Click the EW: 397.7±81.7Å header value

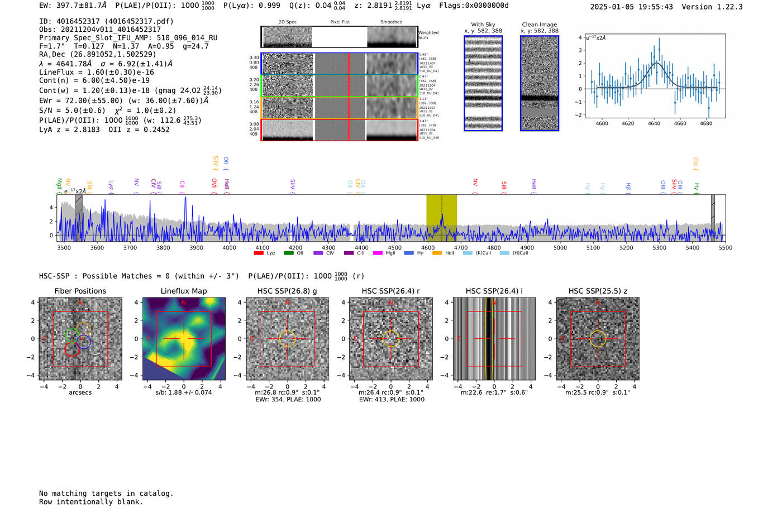[73, 6]
